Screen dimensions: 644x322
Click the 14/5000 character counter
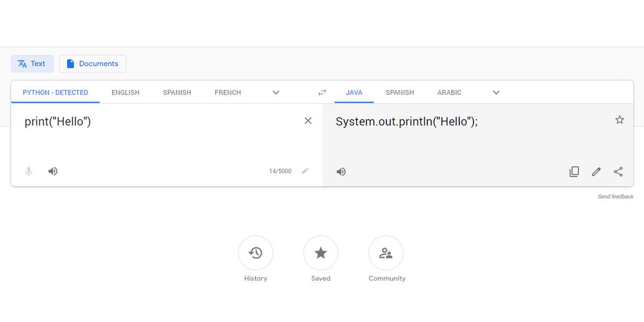coord(280,171)
